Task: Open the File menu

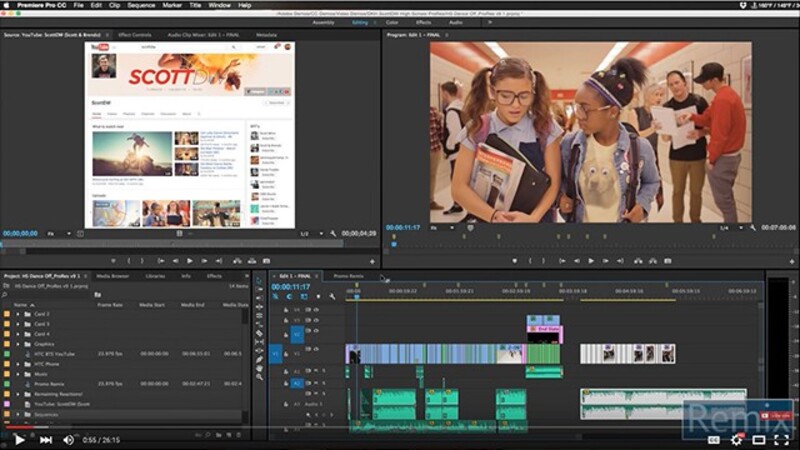Action: (78, 5)
